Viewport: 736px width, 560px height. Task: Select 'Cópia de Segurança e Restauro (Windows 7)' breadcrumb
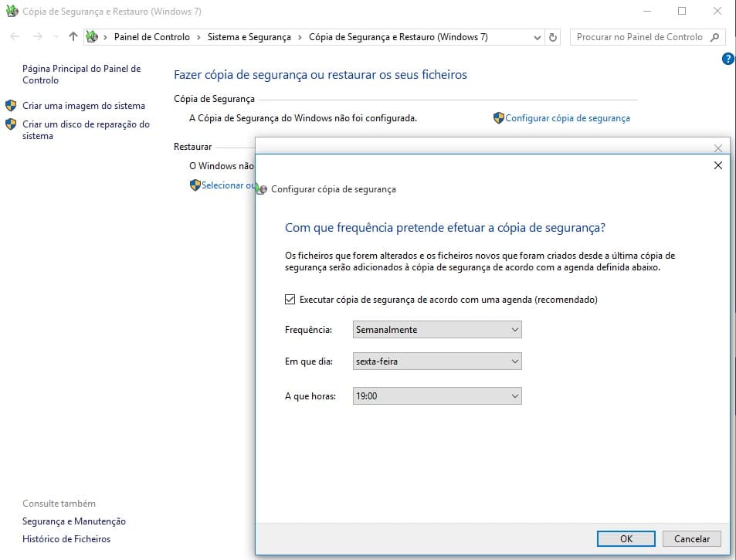click(398, 37)
